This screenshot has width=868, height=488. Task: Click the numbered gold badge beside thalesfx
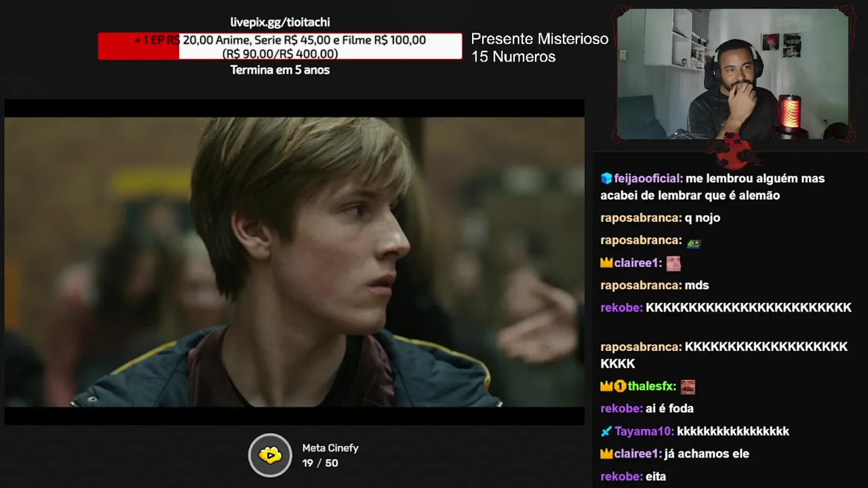point(620,386)
